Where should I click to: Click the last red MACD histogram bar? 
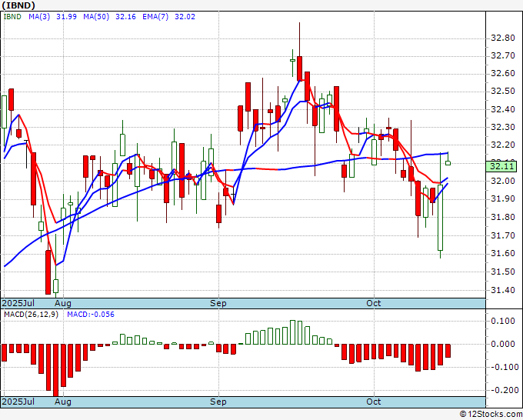point(448,351)
